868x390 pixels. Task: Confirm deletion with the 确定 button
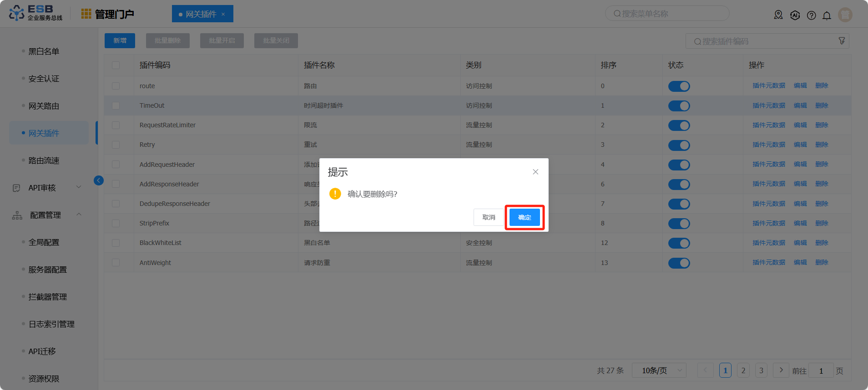coord(525,217)
